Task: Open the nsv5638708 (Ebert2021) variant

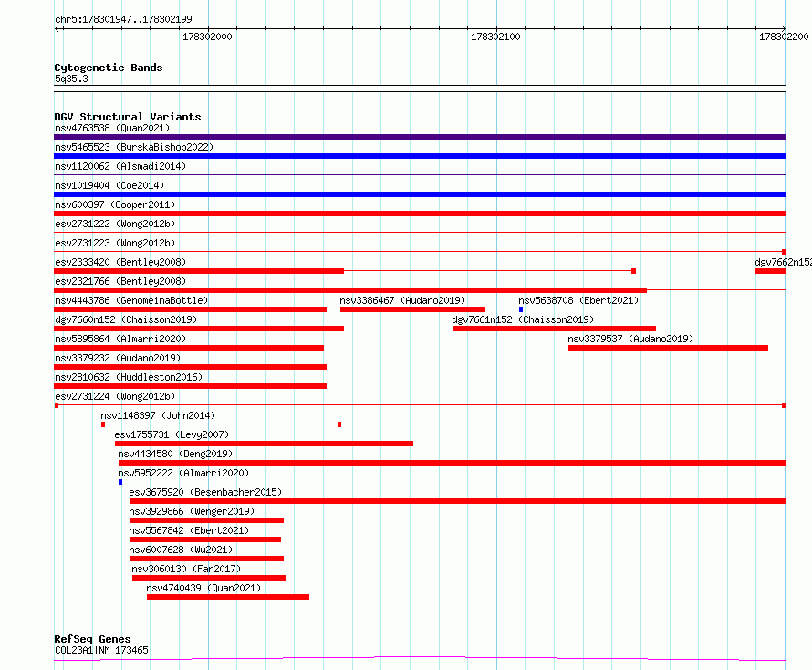Action: click(x=578, y=300)
